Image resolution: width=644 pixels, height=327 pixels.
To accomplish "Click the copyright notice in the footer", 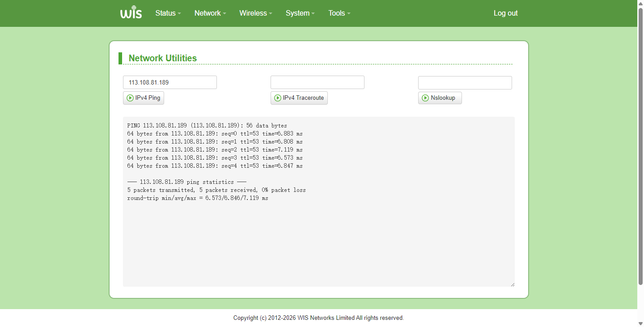I will tap(318, 318).
